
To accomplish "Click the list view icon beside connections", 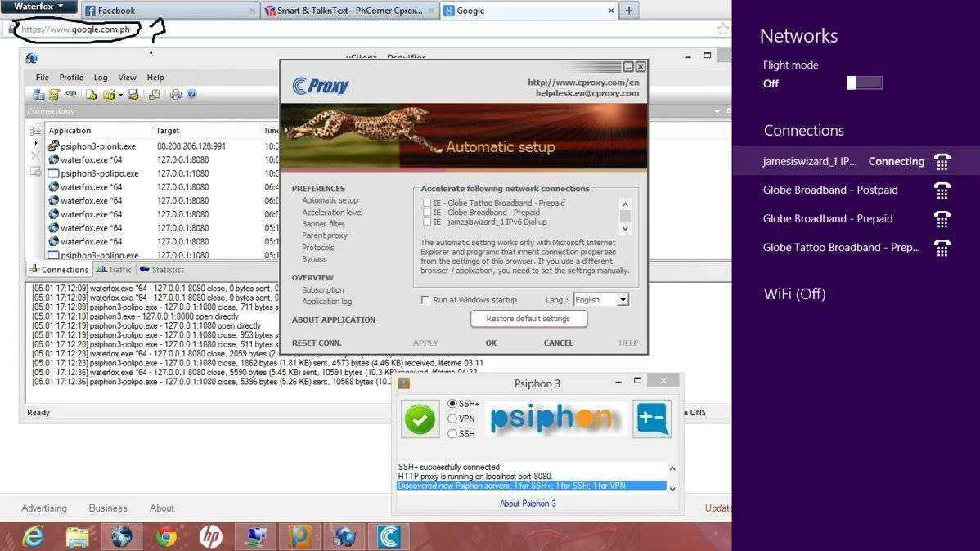I will click(x=36, y=131).
